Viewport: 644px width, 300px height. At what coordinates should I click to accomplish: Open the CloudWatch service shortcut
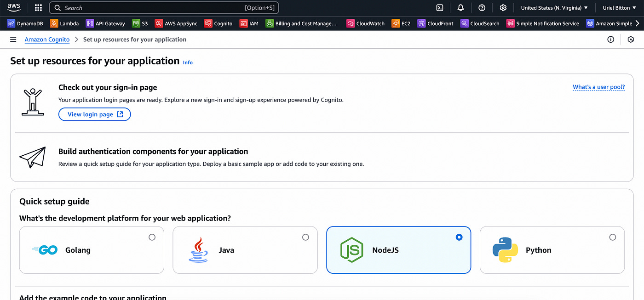click(366, 23)
